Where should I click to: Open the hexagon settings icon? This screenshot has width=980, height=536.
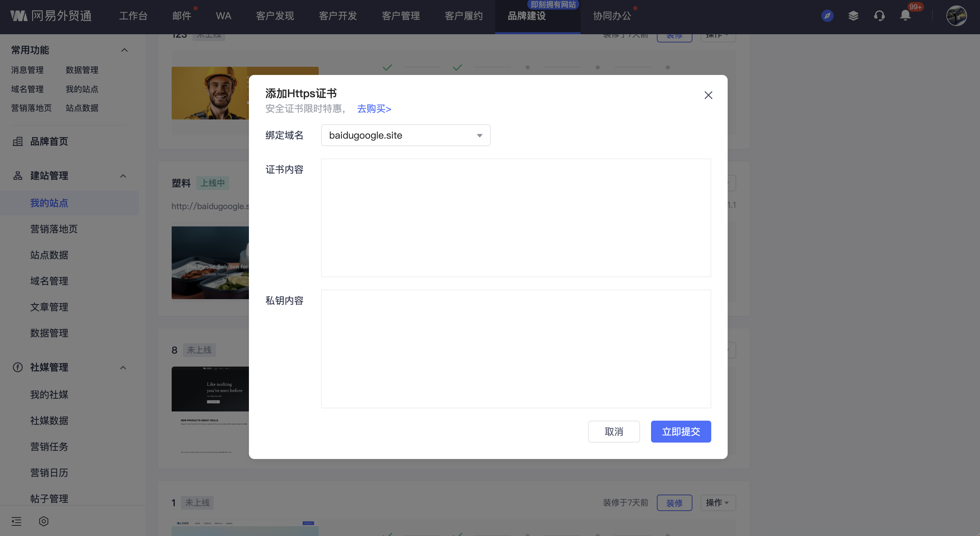(44, 521)
